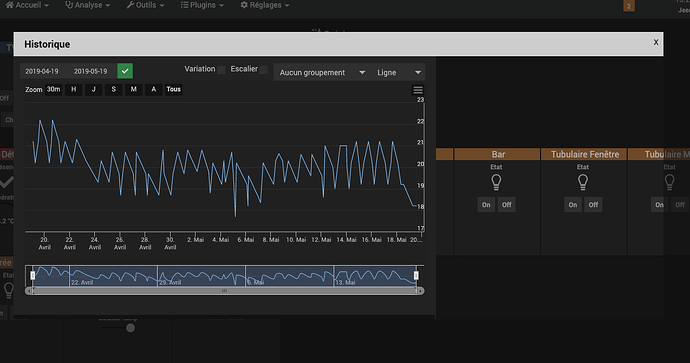This screenshot has height=363, width=690.
Task: Click the start date field 2019-04-19
Action: pyautogui.click(x=42, y=71)
